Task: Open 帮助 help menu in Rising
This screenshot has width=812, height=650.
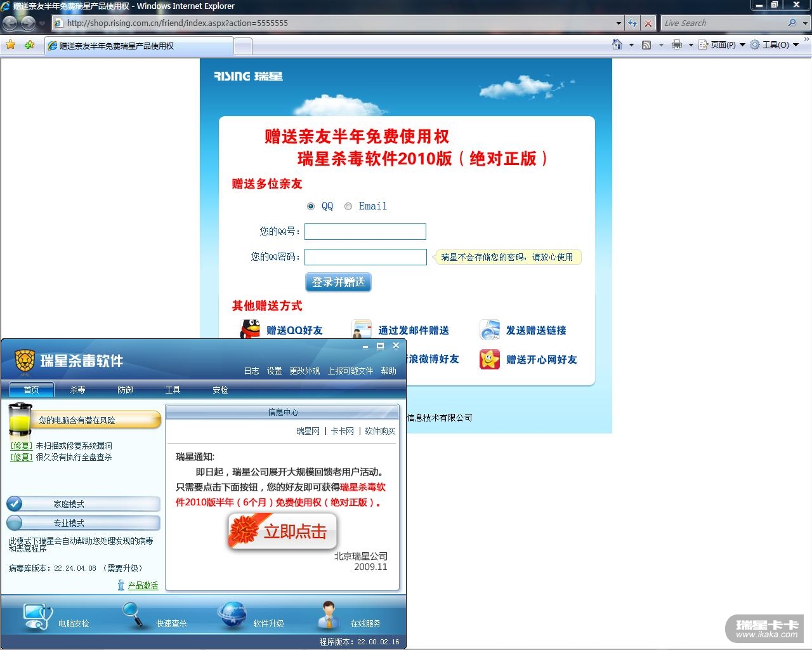Action: (388, 371)
